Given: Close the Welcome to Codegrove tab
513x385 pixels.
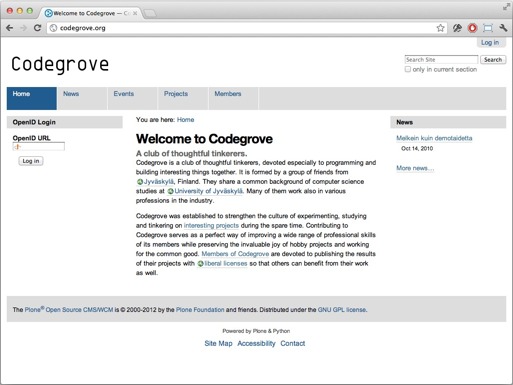Looking at the screenshot, I should coord(135,13).
